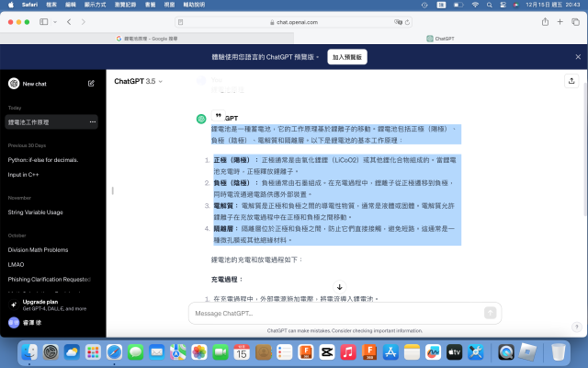
Task: Open Spotlight search in the menu bar
Action: (489, 5)
